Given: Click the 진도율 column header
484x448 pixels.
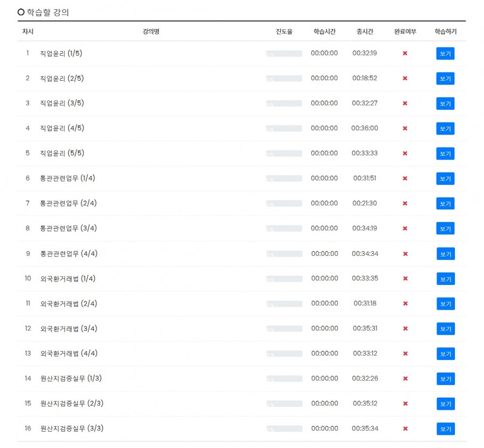Looking at the screenshot, I should (284, 31).
